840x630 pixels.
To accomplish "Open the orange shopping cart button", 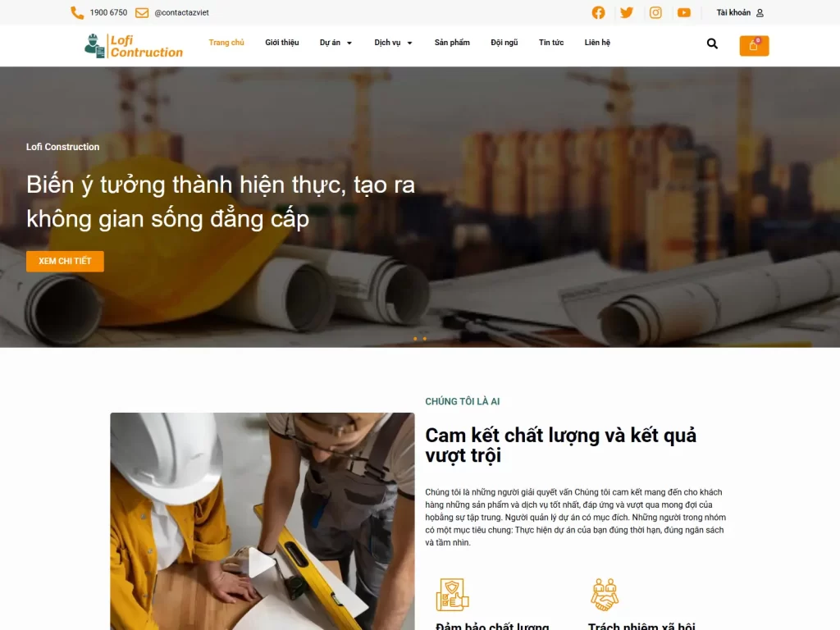I will pyautogui.click(x=755, y=46).
